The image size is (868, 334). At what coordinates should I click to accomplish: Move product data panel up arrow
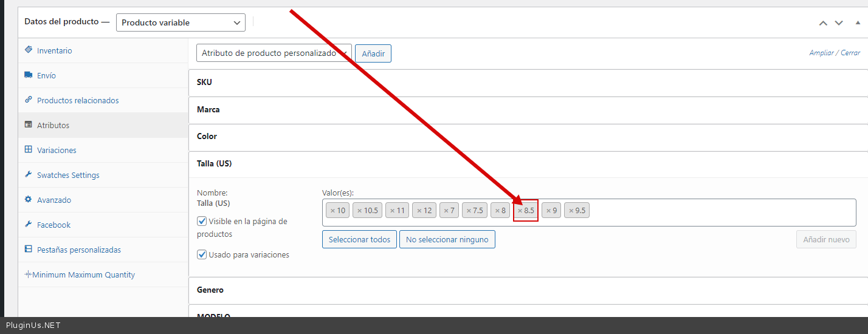point(823,23)
